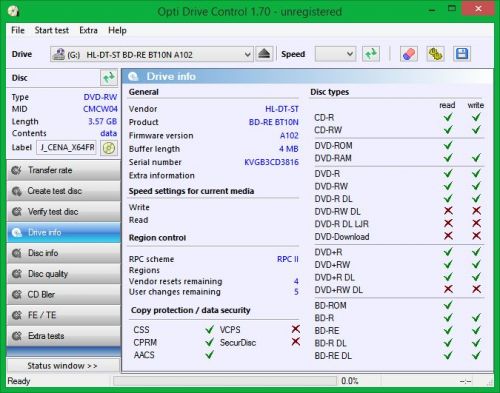Select Verify test disc

click(x=63, y=212)
